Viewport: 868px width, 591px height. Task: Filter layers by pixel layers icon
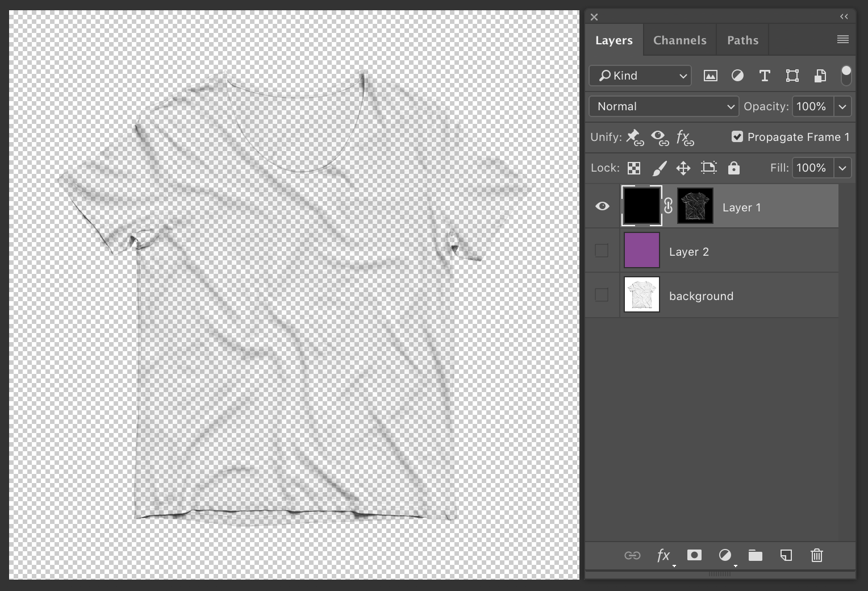click(x=710, y=76)
